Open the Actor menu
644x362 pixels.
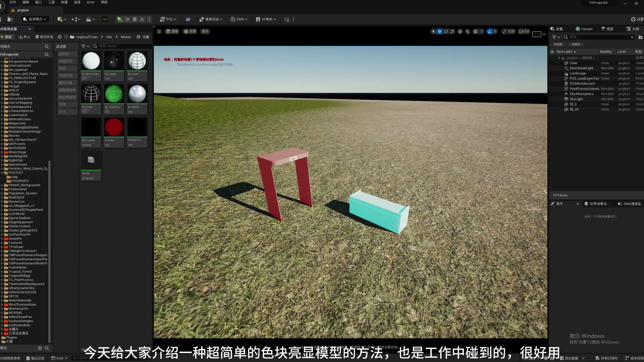point(91,2)
